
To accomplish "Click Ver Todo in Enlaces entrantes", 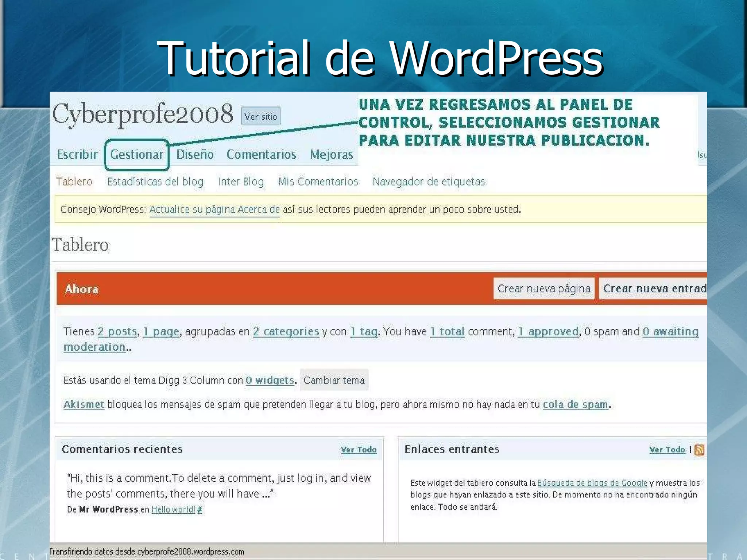I will coord(667,450).
